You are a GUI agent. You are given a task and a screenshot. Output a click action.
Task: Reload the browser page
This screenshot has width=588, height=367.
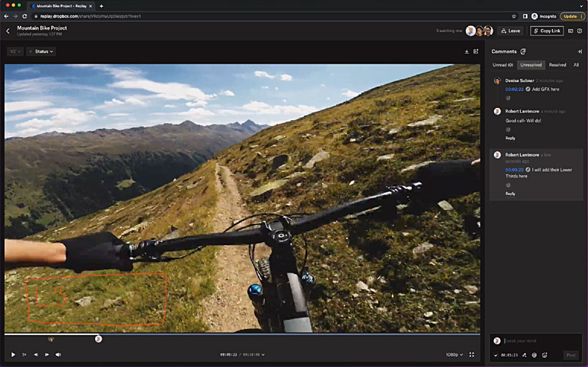point(24,16)
